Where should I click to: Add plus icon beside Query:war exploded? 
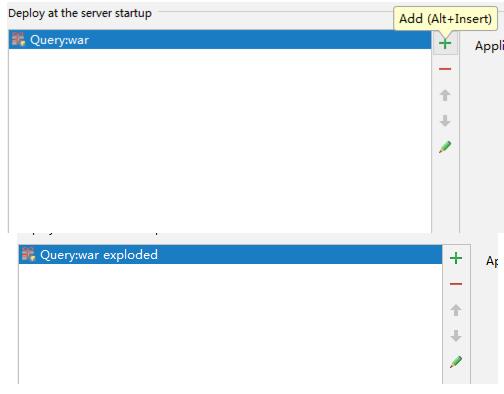456,258
